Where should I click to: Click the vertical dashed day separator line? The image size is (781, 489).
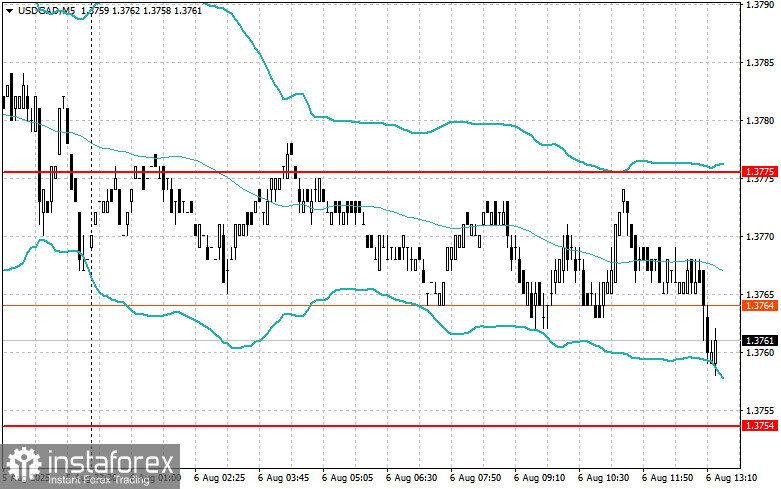91,234
